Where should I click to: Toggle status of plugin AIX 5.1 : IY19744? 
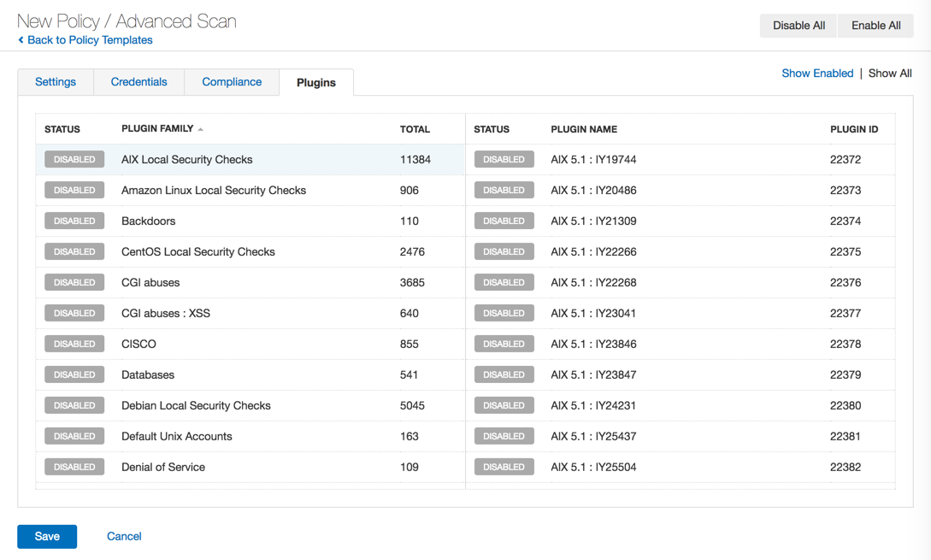point(504,160)
